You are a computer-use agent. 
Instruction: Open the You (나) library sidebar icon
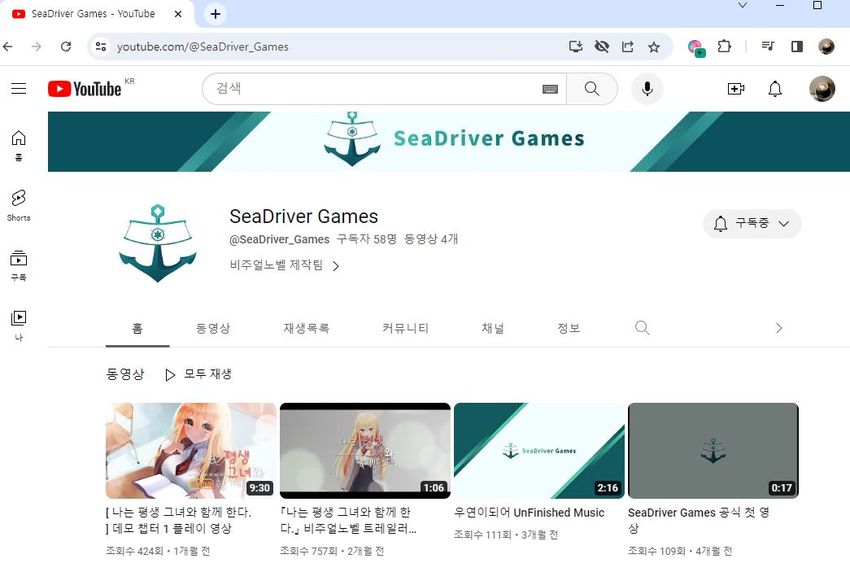[x=18, y=325]
